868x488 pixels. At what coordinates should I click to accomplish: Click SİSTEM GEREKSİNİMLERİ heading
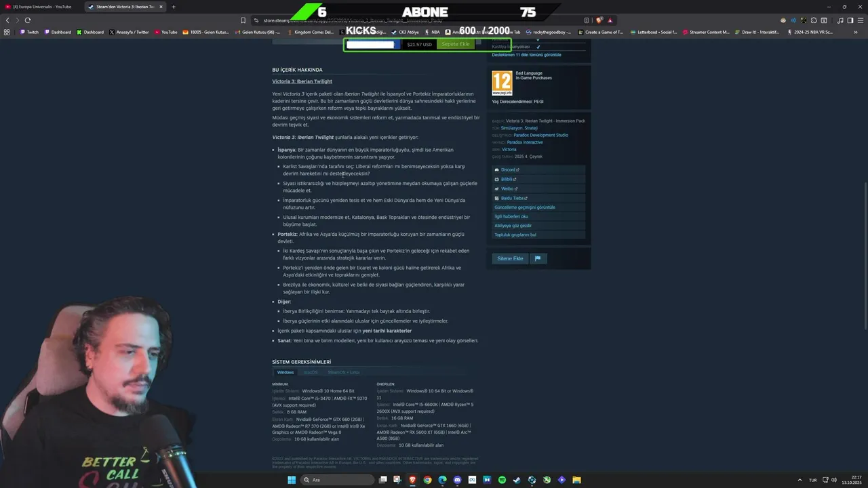[x=302, y=362]
